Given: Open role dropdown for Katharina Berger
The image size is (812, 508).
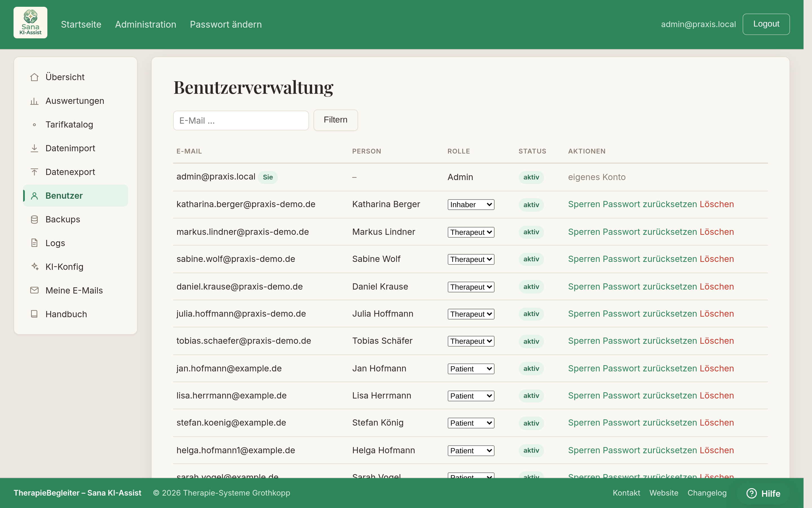Looking at the screenshot, I should point(471,205).
